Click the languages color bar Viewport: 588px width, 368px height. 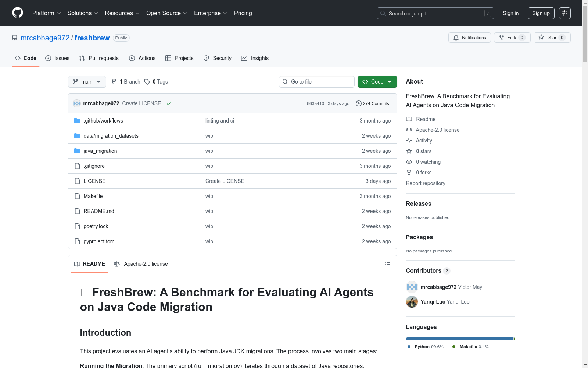460,339
